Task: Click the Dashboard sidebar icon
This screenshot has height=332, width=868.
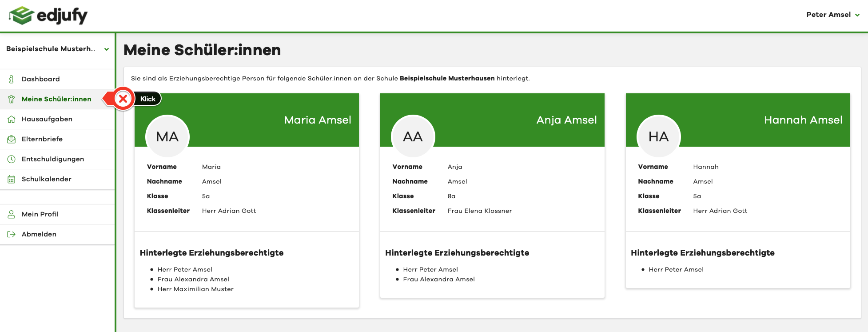Action: point(12,79)
